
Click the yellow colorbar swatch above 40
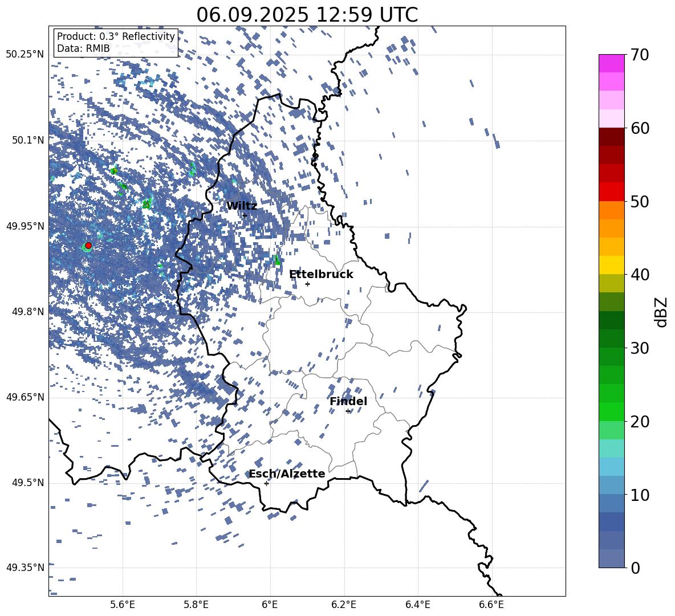611,265
